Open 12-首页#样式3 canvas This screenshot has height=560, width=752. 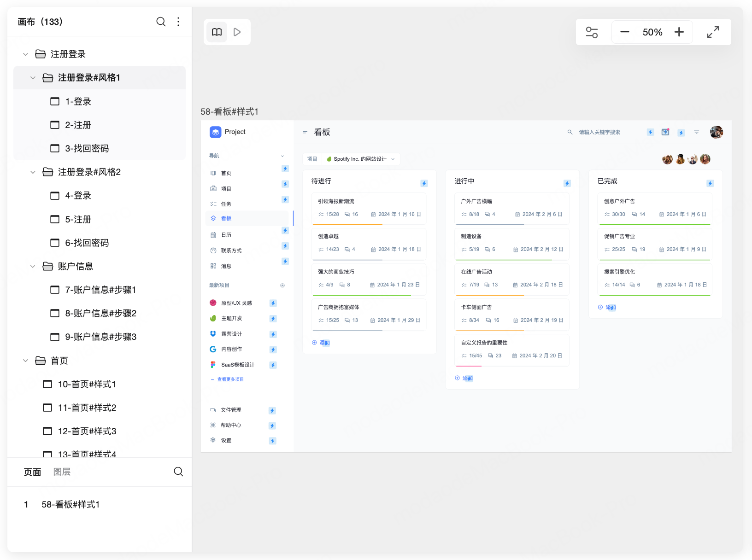[x=100, y=431]
